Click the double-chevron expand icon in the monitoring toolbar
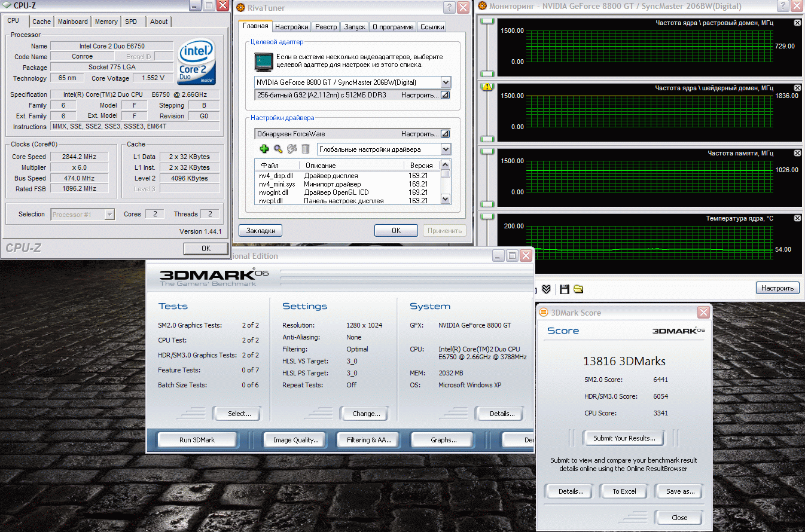 [546, 289]
